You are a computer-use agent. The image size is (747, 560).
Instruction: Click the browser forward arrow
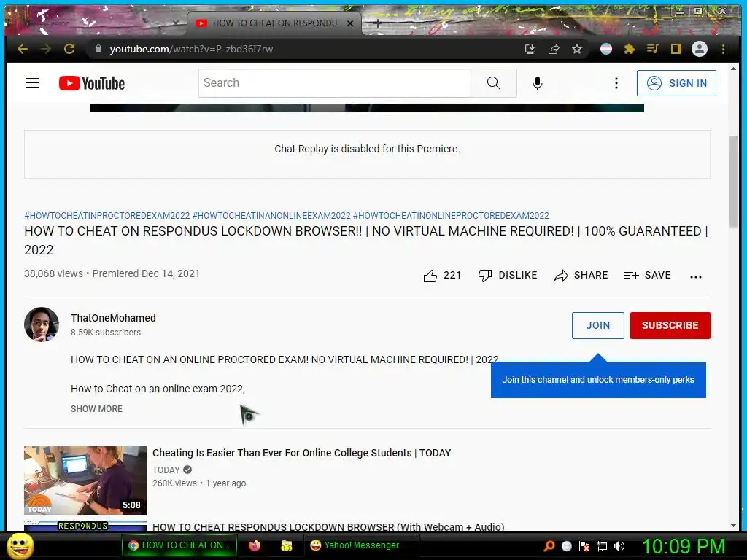[x=46, y=49]
